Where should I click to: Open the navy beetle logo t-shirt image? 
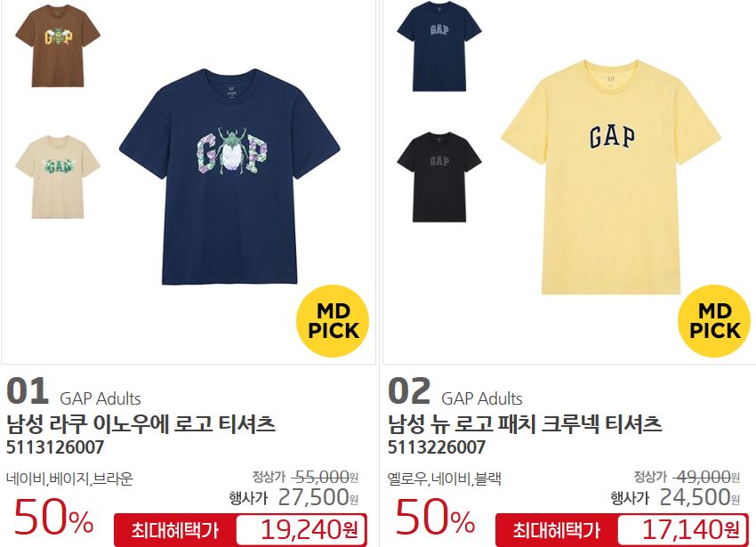point(229,176)
